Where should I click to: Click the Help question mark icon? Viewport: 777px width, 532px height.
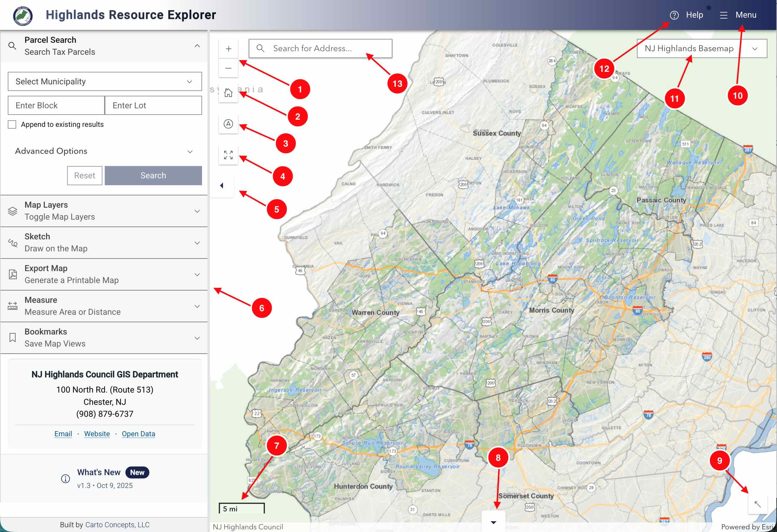point(674,15)
